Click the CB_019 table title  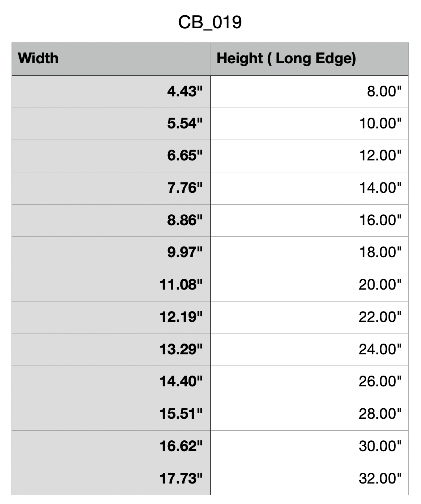pos(210,22)
